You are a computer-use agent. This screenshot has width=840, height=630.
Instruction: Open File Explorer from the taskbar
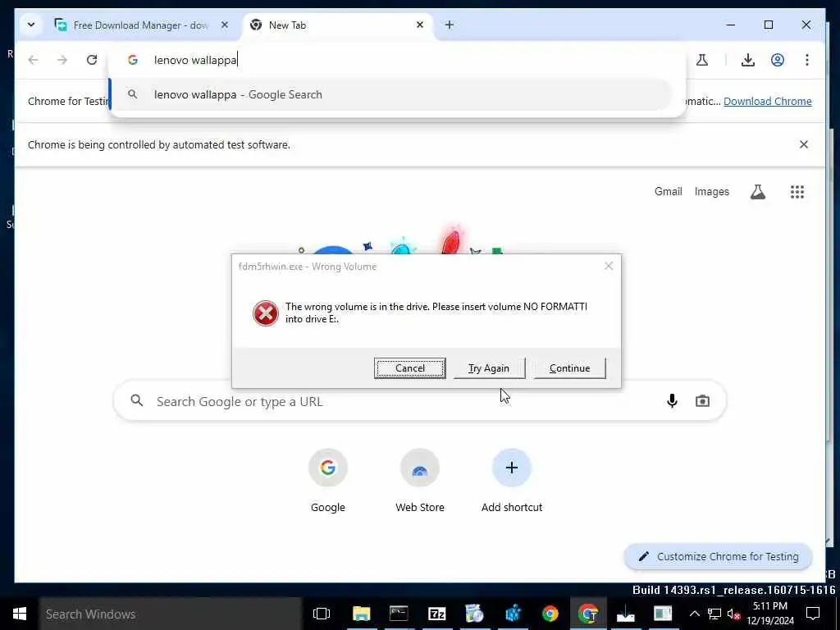[x=362, y=614]
